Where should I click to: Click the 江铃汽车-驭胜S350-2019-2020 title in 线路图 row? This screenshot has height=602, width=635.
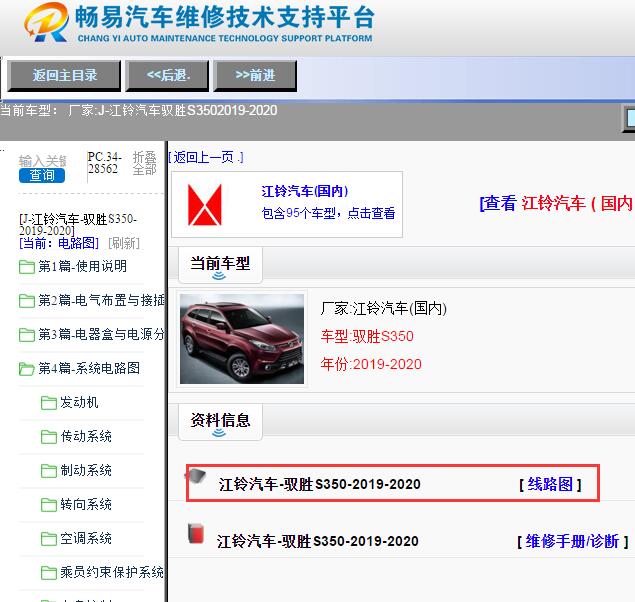tap(320, 484)
